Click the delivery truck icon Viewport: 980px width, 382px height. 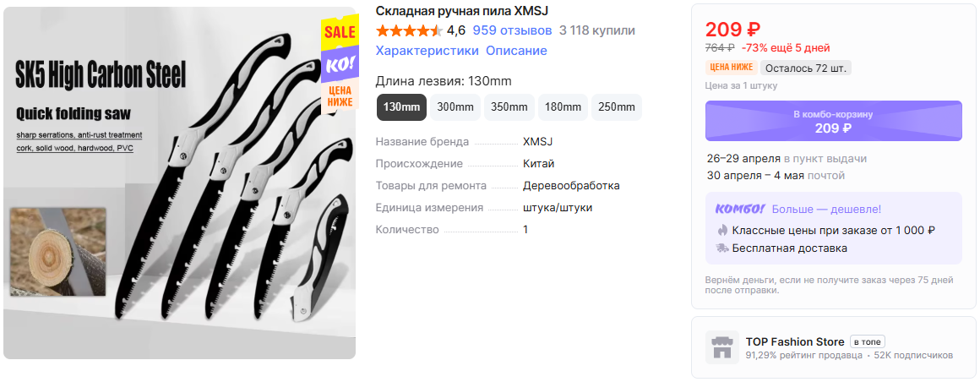(722, 248)
